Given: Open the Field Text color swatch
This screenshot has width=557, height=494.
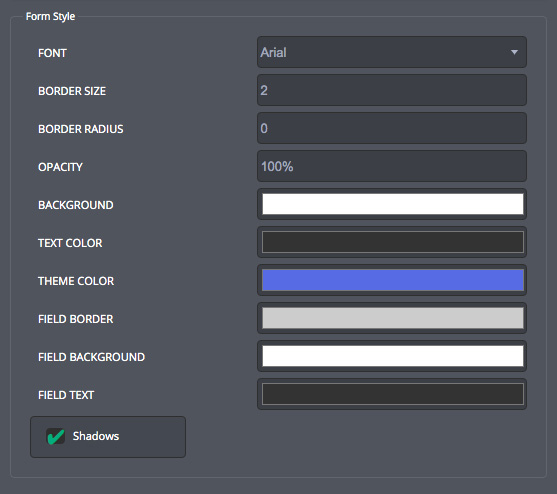Looking at the screenshot, I should 393,394.
